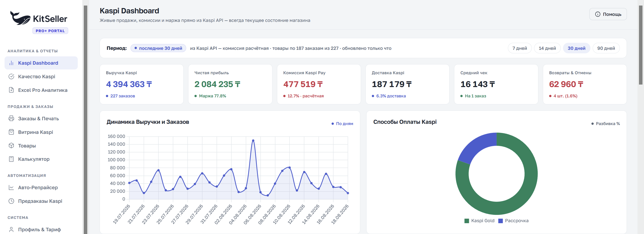
Task: Click the Качество Kaspi checkmark icon
Action: pos(11,76)
